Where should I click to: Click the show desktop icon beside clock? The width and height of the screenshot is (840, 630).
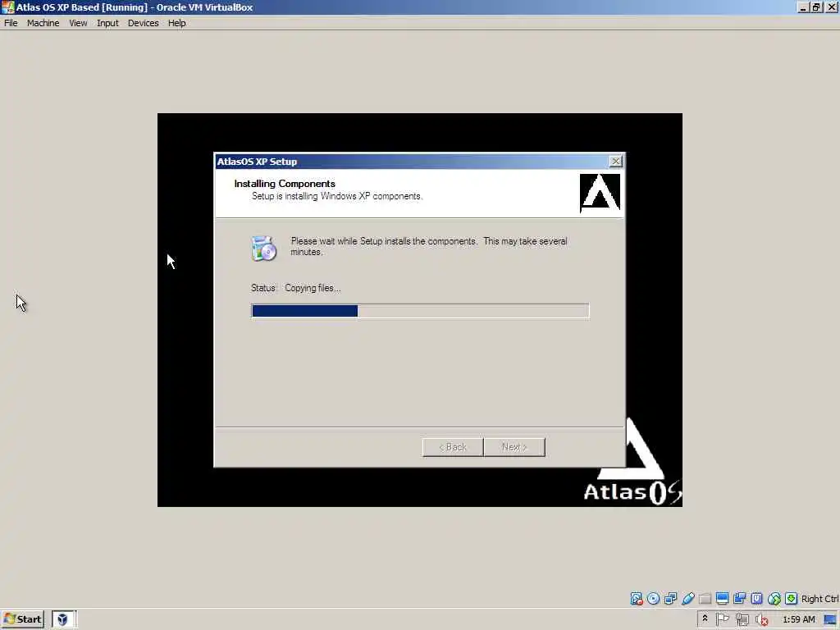click(x=830, y=620)
